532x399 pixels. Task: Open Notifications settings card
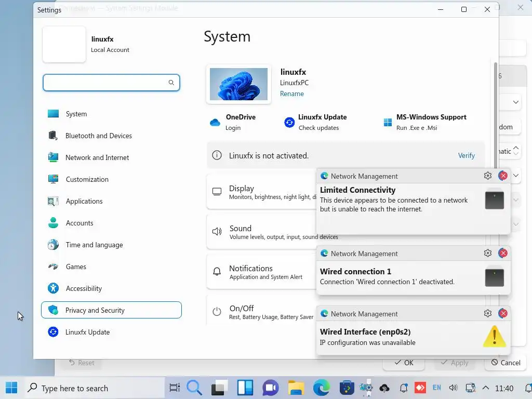262,272
